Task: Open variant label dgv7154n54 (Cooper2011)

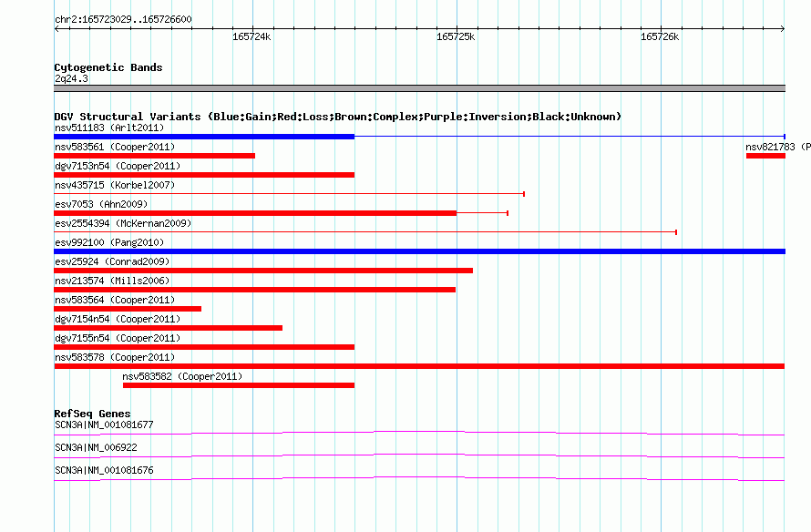Action: pyautogui.click(x=118, y=319)
